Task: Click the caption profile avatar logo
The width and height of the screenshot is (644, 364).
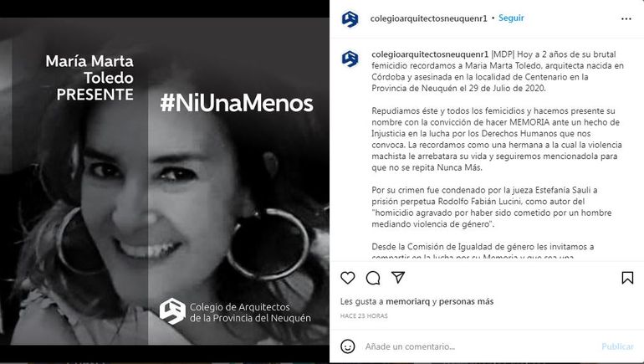Action: click(350, 59)
